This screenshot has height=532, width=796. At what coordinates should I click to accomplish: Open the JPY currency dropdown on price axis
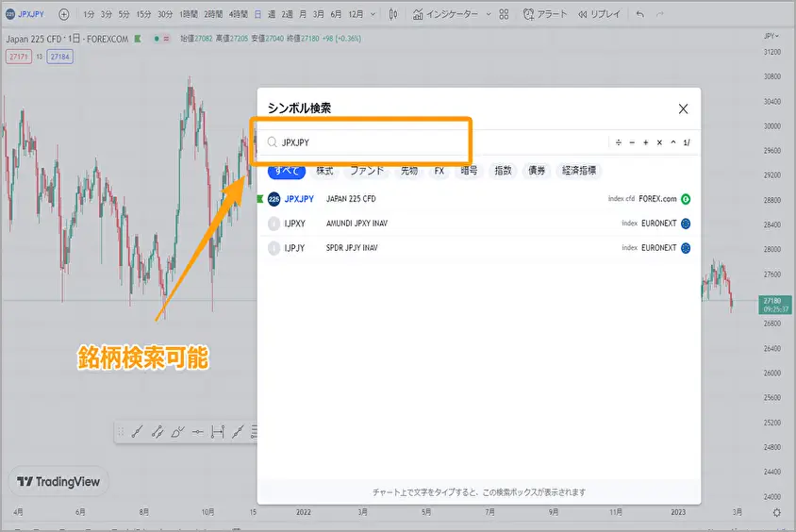coord(771,36)
